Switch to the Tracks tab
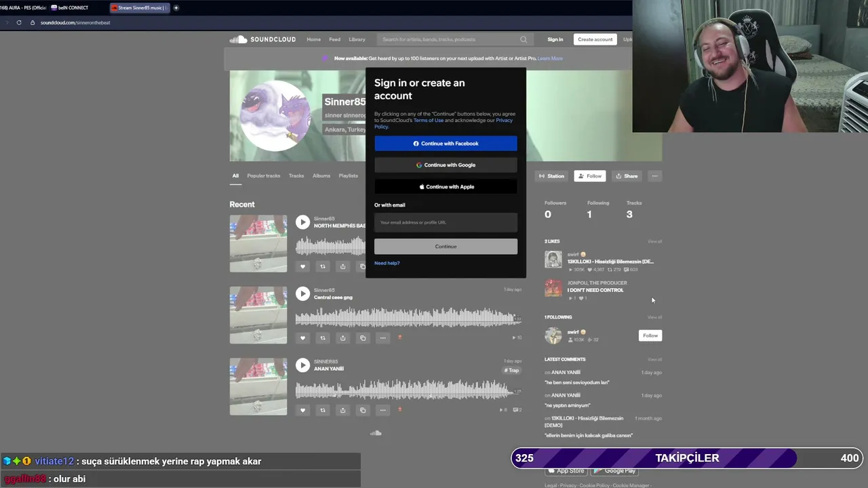 tap(296, 176)
